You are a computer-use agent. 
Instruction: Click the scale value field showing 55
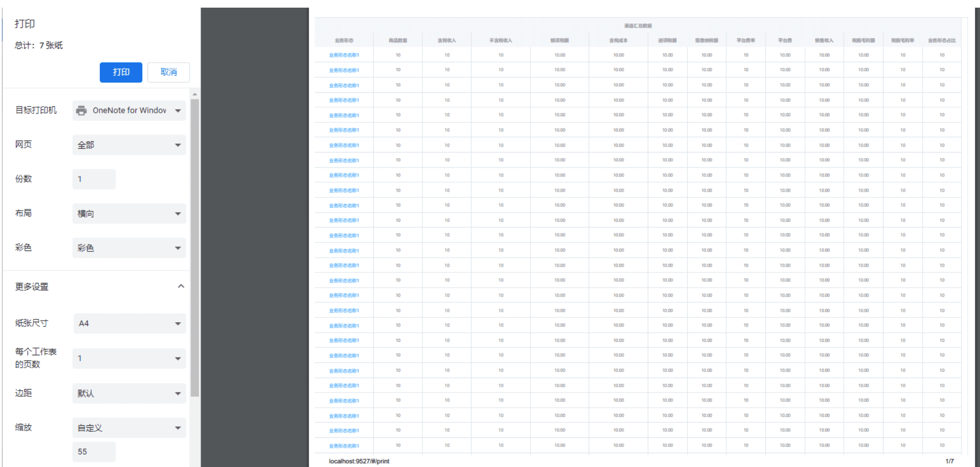click(x=94, y=452)
